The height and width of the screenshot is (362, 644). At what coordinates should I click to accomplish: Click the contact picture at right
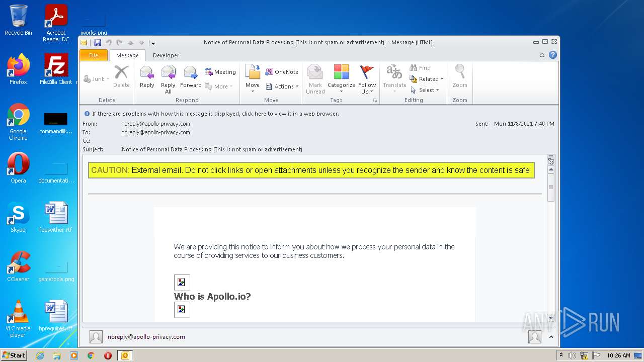coord(535,337)
